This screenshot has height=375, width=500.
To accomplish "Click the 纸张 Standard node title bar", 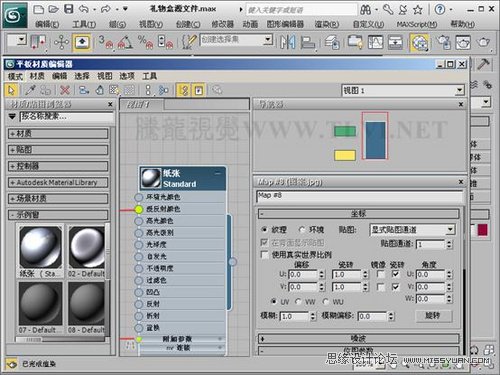I will coord(183,178).
